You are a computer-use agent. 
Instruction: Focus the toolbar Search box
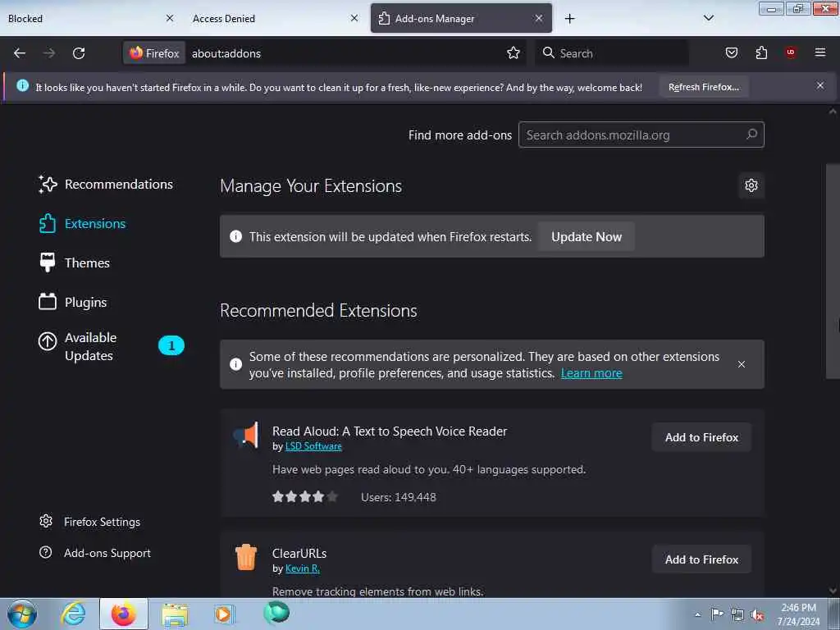tap(612, 53)
